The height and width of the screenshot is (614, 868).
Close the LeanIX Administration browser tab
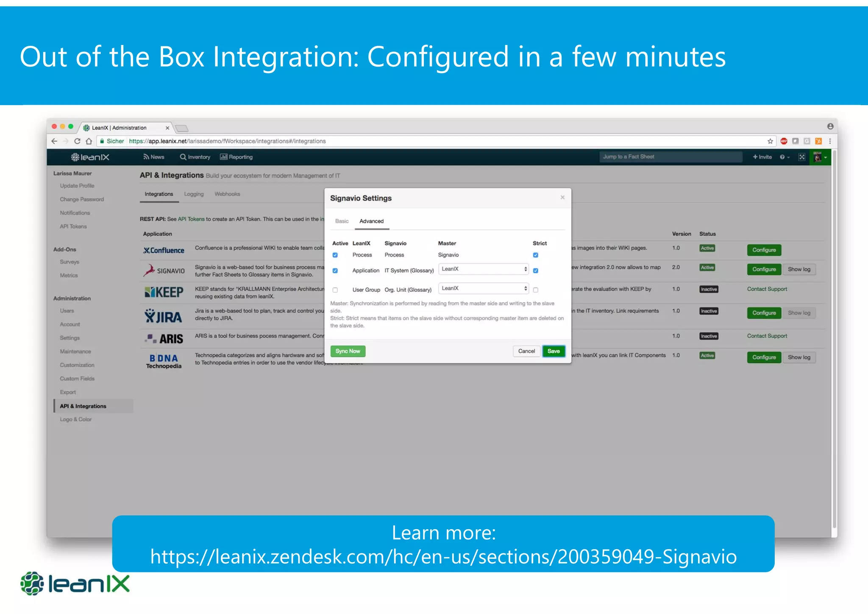click(x=167, y=128)
